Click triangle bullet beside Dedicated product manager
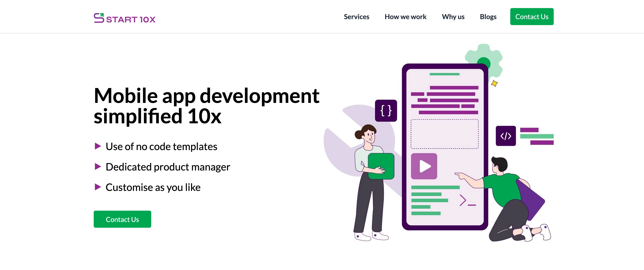644x270 pixels. (98, 167)
